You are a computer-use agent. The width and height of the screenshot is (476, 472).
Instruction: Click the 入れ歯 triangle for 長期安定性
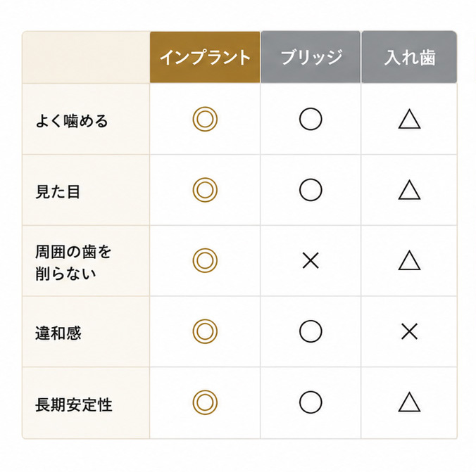409,402
